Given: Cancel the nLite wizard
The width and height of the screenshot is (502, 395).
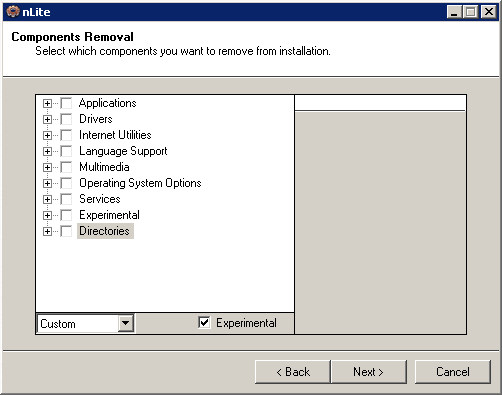Looking at the screenshot, I should pyautogui.click(x=453, y=372).
